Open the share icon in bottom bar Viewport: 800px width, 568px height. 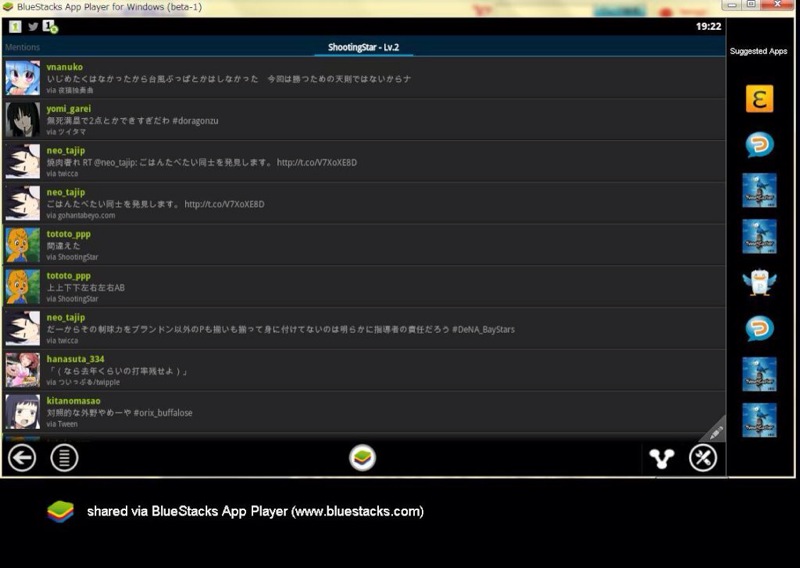pyautogui.click(x=662, y=458)
